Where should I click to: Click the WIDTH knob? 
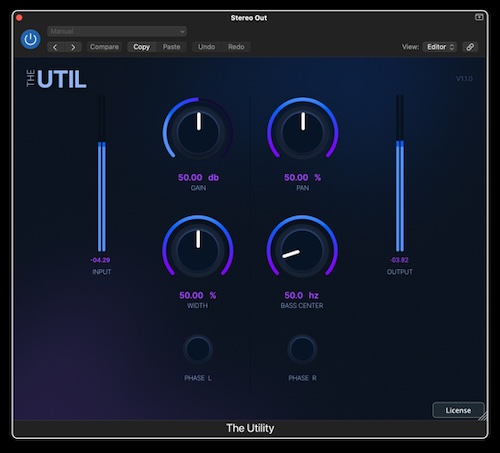coord(198,250)
